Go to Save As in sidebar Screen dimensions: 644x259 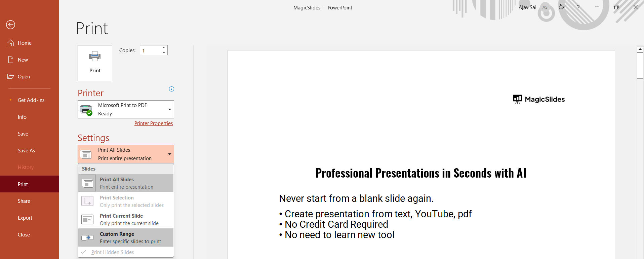(x=29, y=151)
